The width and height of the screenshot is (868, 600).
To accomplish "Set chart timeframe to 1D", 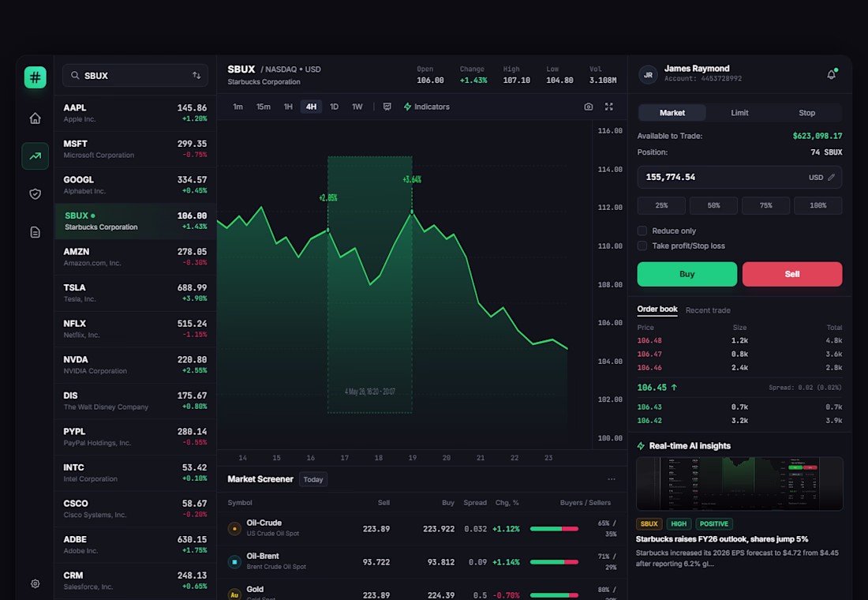I will pos(334,107).
